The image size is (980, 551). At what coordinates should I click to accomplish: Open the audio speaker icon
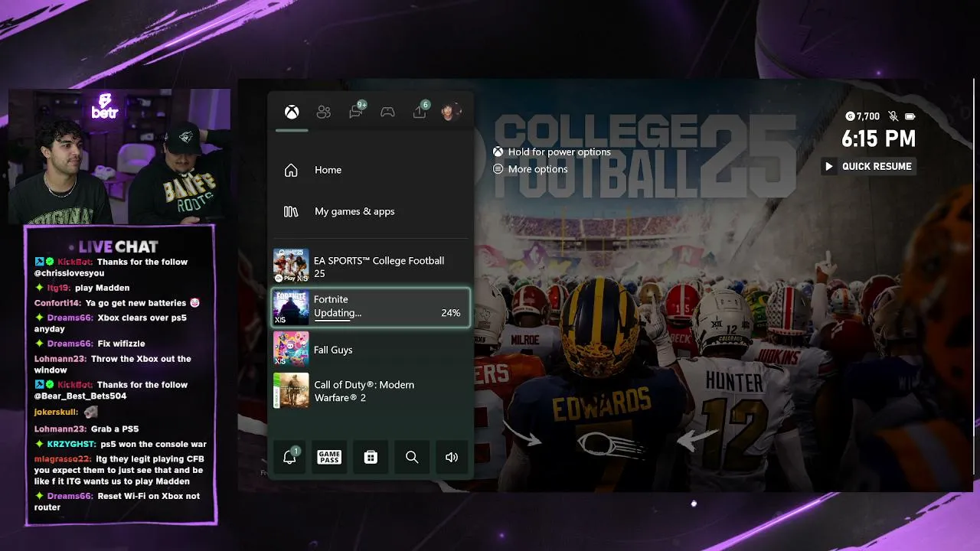pyautogui.click(x=452, y=457)
